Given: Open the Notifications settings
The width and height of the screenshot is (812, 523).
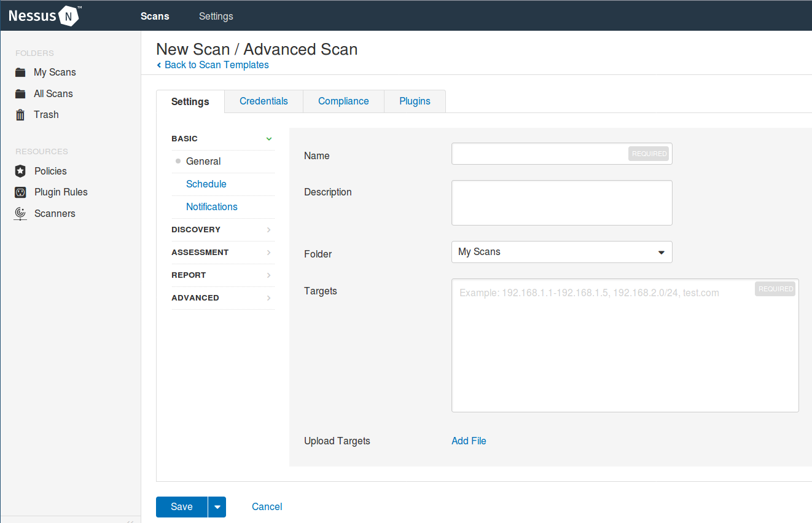Looking at the screenshot, I should click(x=212, y=207).
